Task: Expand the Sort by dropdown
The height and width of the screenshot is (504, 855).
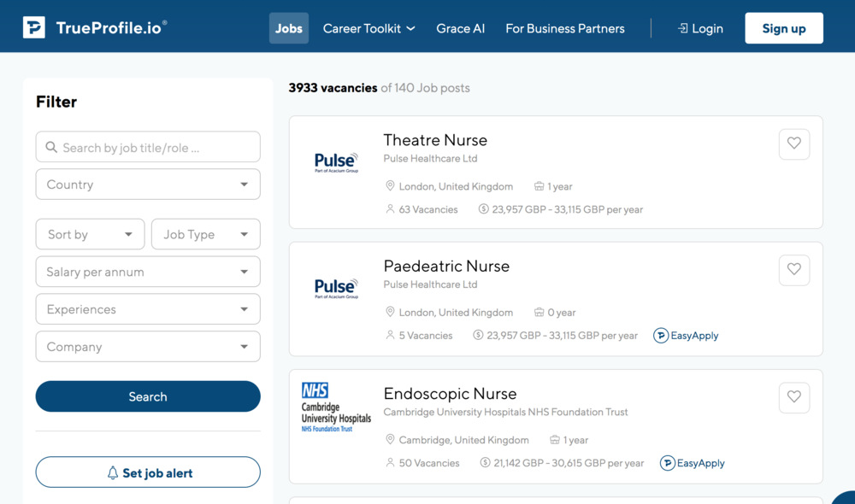Action: click(90, 234)
